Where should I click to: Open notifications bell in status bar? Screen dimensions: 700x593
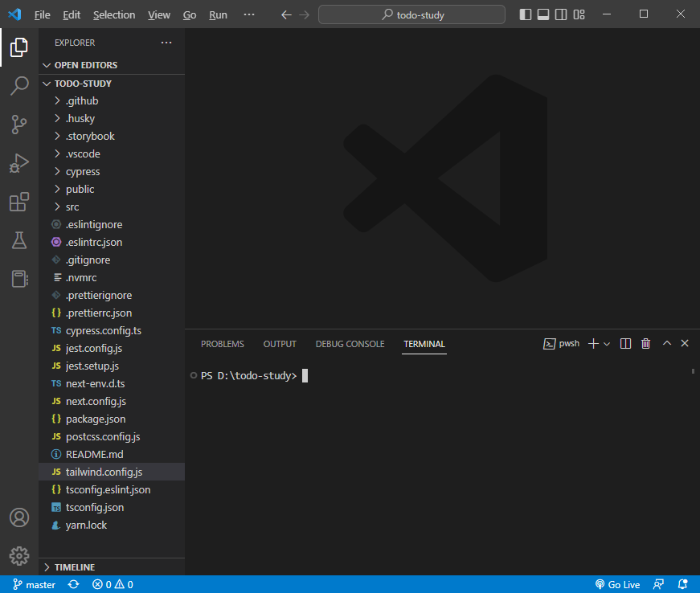tap(682, 584)
